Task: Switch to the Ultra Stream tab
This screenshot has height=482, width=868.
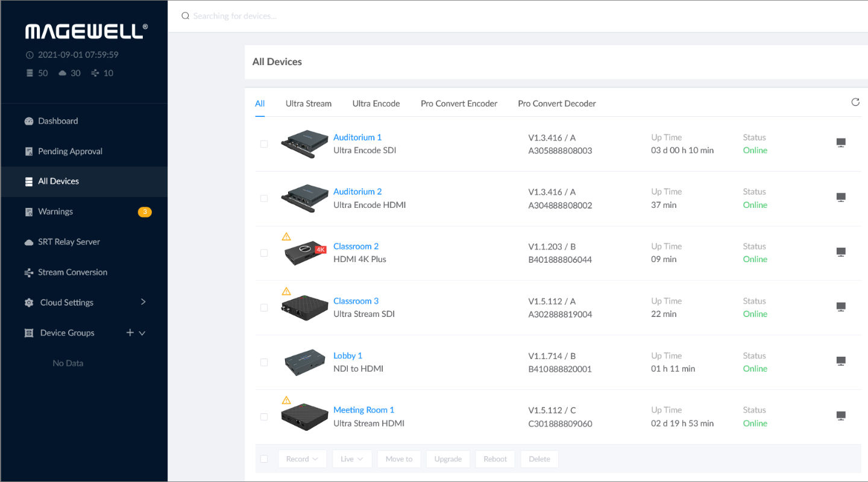Action: pyautogui.click(x=309, y=104)
